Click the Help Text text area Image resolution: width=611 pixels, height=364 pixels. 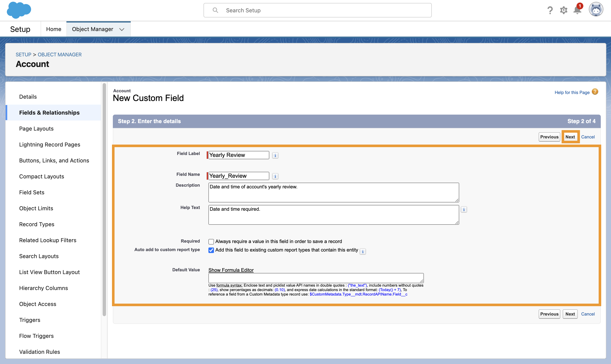[x=334, y=215]
